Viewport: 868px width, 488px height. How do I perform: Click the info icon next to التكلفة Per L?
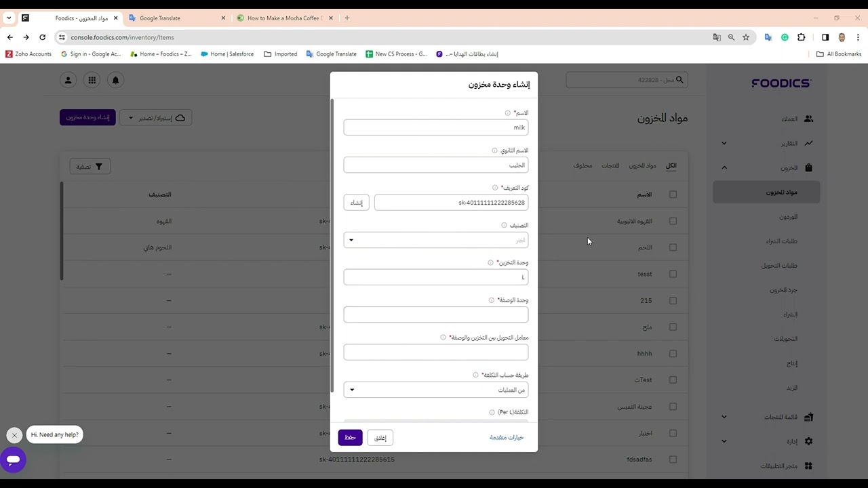pos(492,412)
